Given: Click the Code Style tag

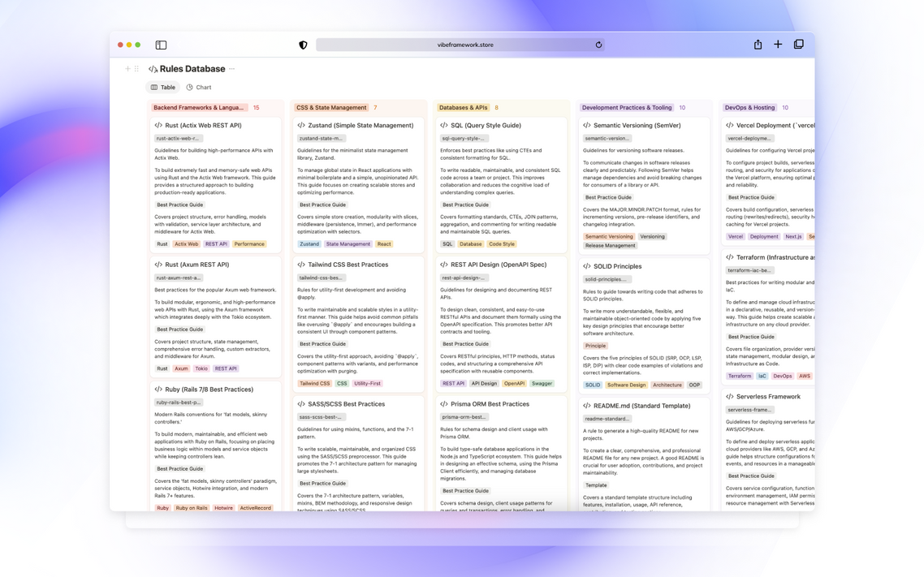Looking at the screenshot, I should (x=502, y=244).
